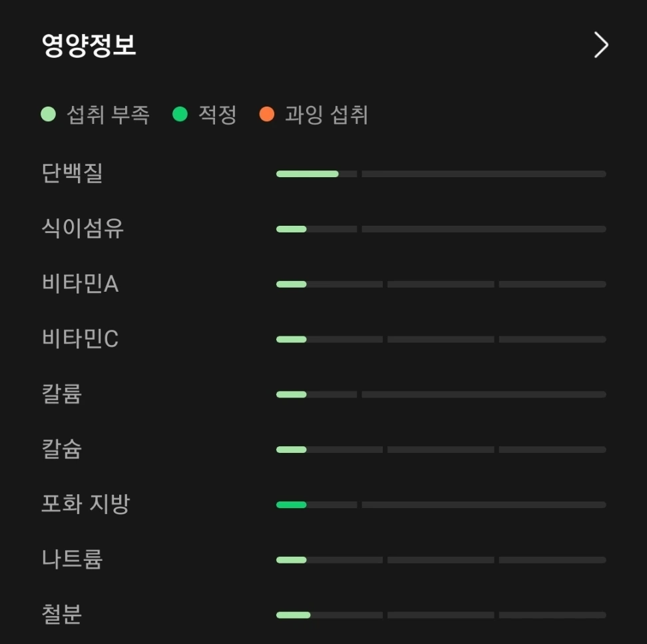Viewport: 647px width, 644px height.
Task: Click the 철분 intake bar
Action: click(441, 615)
